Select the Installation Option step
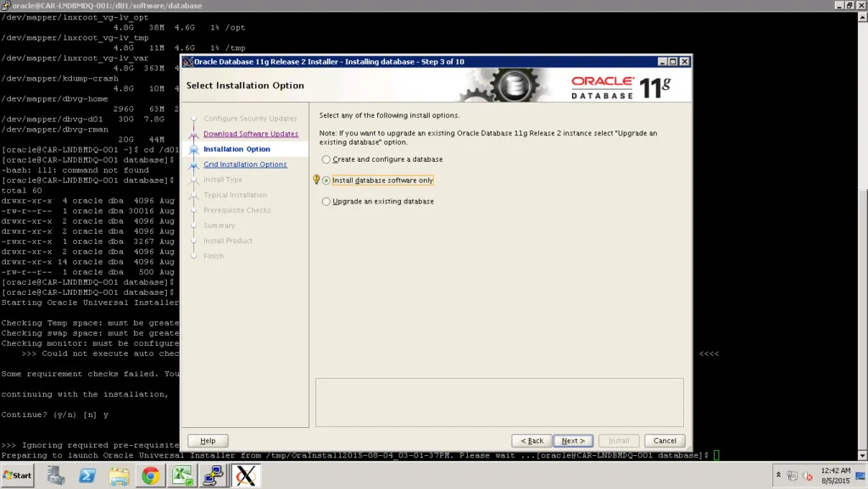868x489 pixels. click(x=236, y=149)
